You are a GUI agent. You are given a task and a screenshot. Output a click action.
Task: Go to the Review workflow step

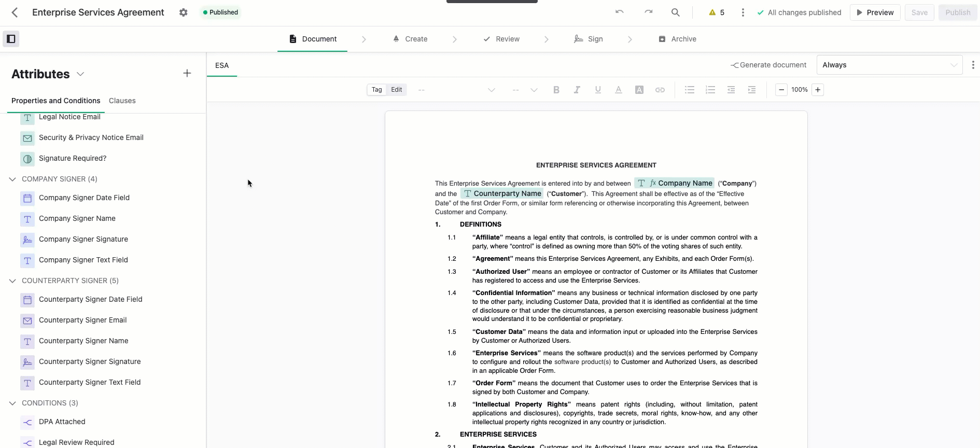click(501, 39)
